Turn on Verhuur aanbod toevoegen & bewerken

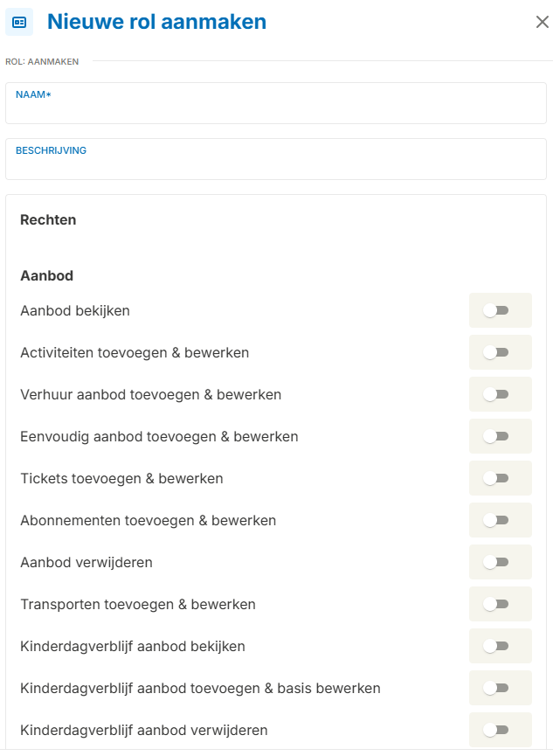[x=496, y=394]
